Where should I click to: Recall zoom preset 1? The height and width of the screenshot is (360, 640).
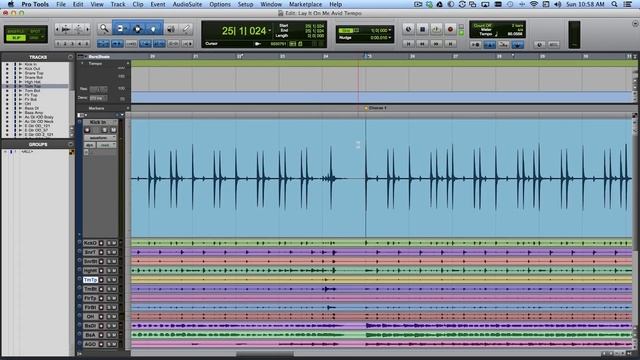click(x=58, y=43)
